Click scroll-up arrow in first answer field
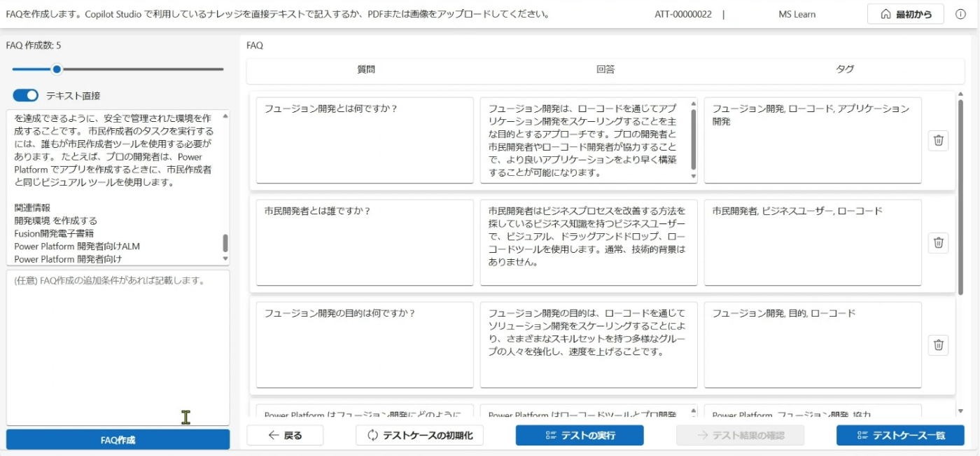 694,104
